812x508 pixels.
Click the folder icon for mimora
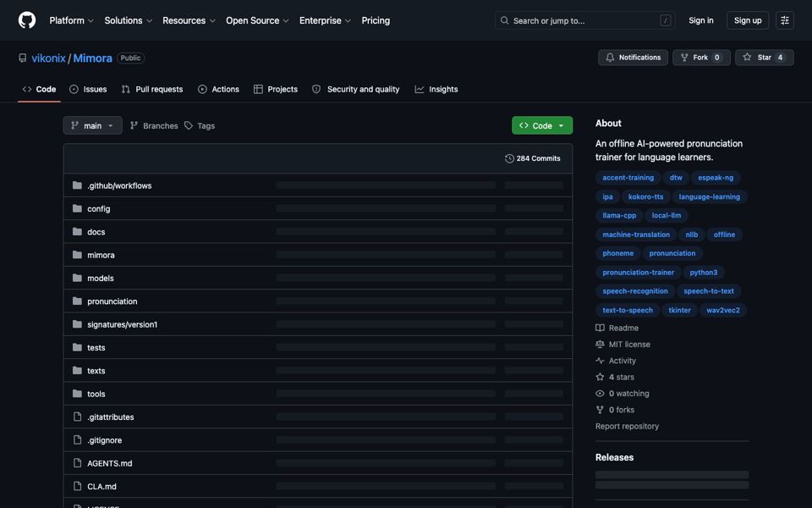[x=77, y=255]
